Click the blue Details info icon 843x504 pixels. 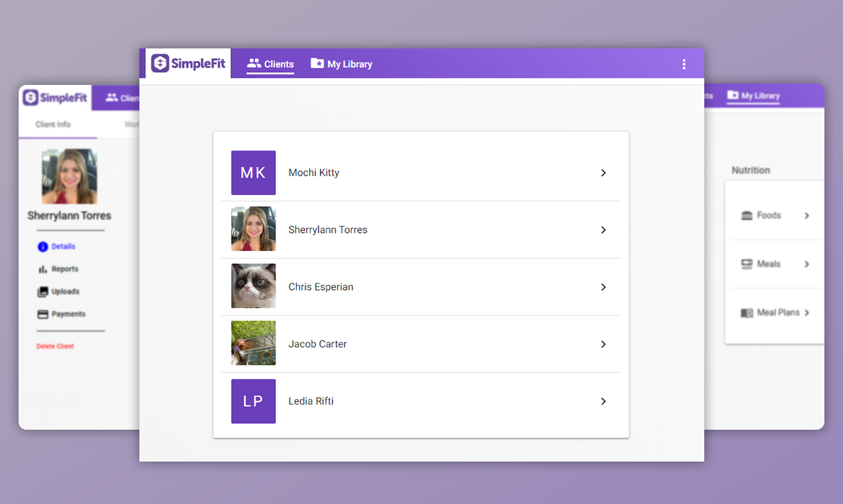pos(43,247)
